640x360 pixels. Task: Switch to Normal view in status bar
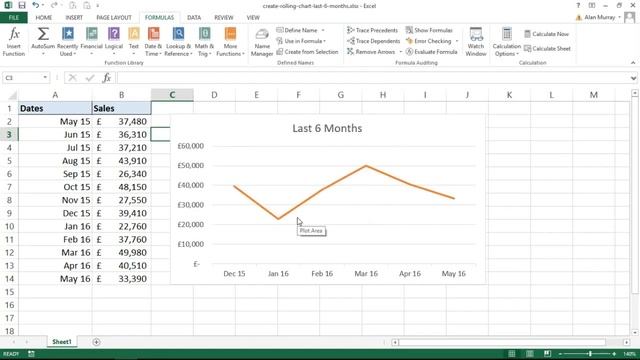pos(511,353)
